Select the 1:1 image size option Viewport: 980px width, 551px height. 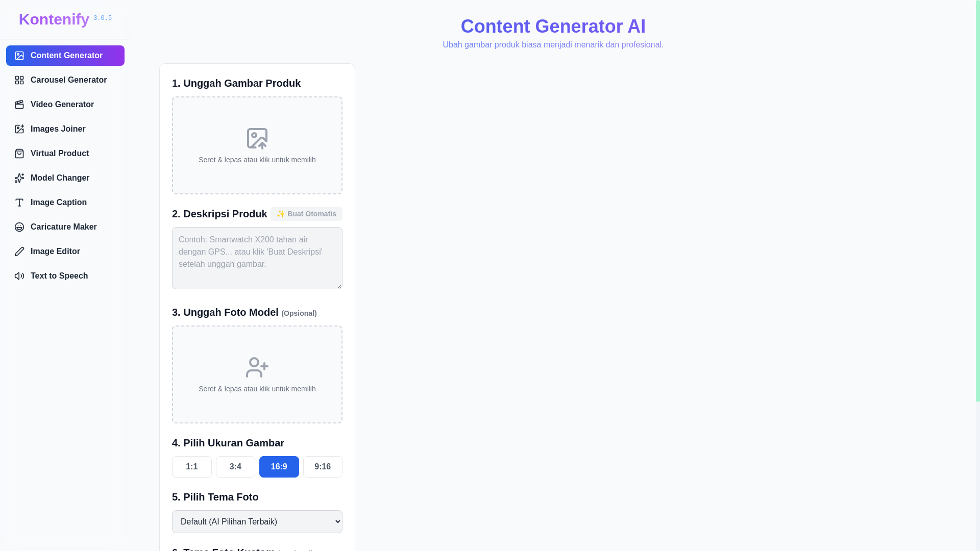(191, 467)
